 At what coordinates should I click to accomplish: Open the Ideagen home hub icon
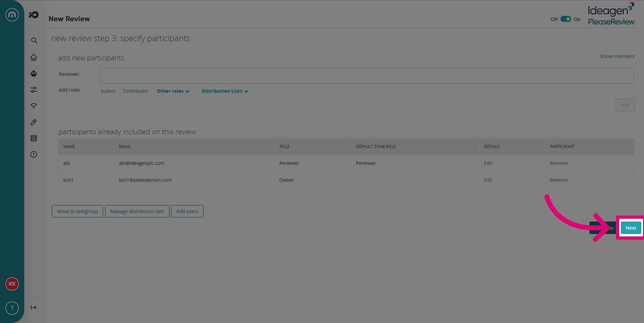click(12, 14)
